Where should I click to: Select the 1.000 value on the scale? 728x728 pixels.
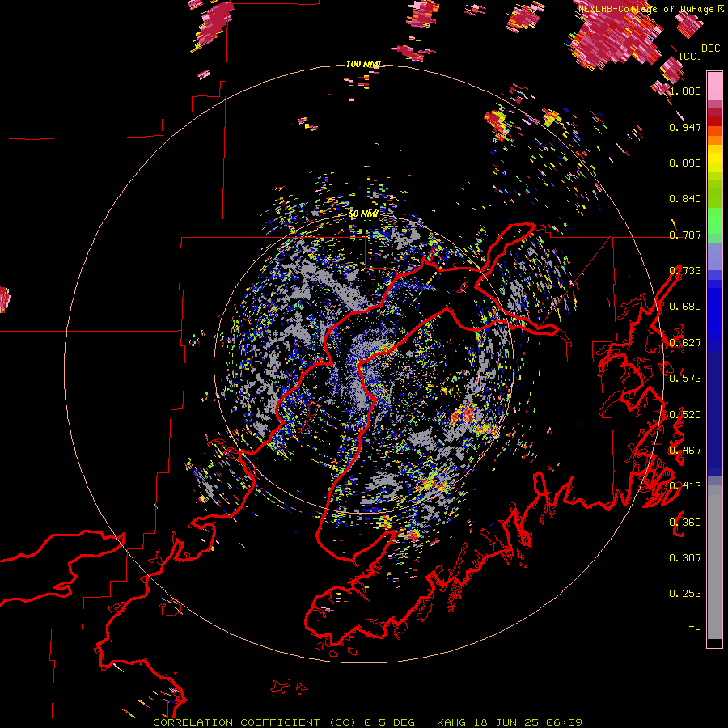click(x=685, y=91)
